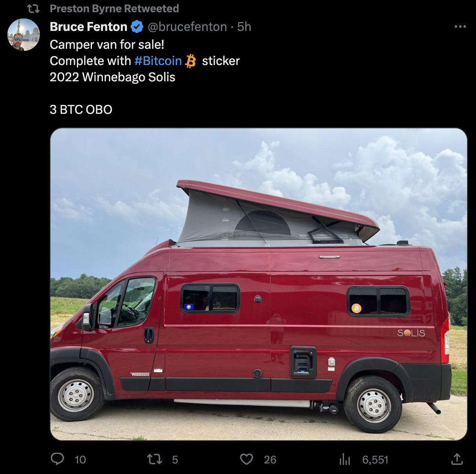This screenshot has height=474, width=476.
Task: Click the "Preston Byrne Retweeted" link
Action: (114, 9)
